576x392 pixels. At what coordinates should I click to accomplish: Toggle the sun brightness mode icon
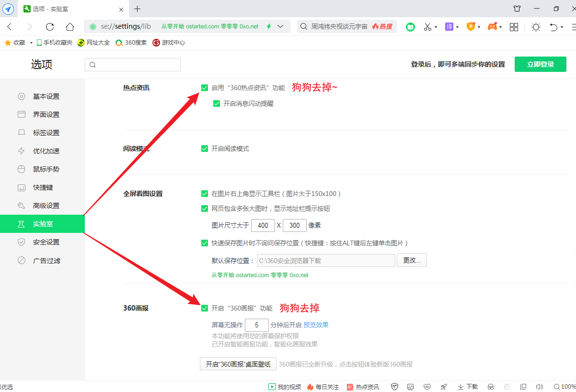coord(536,27)
